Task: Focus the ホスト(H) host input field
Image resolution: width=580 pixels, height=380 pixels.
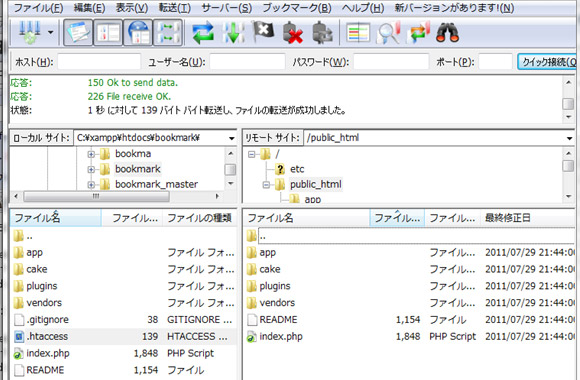Action: [99, 61]
